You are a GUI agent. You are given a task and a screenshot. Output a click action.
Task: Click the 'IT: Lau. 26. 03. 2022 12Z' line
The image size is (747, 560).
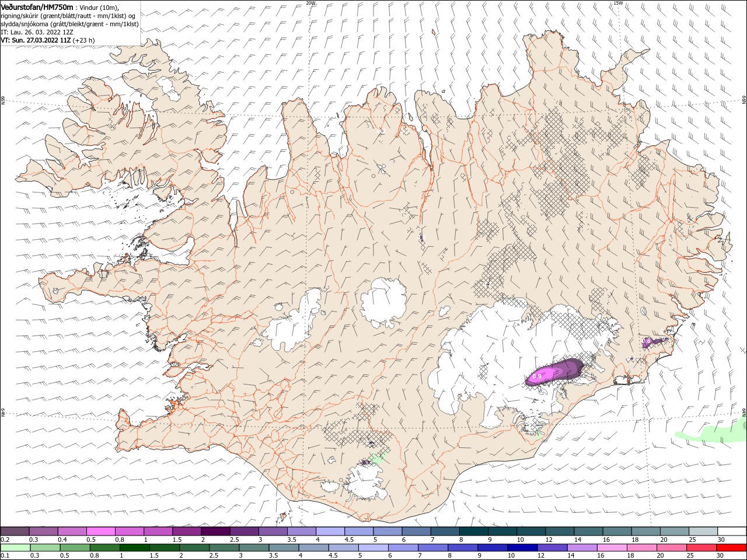pyautogui.click(x=37, y=32)
